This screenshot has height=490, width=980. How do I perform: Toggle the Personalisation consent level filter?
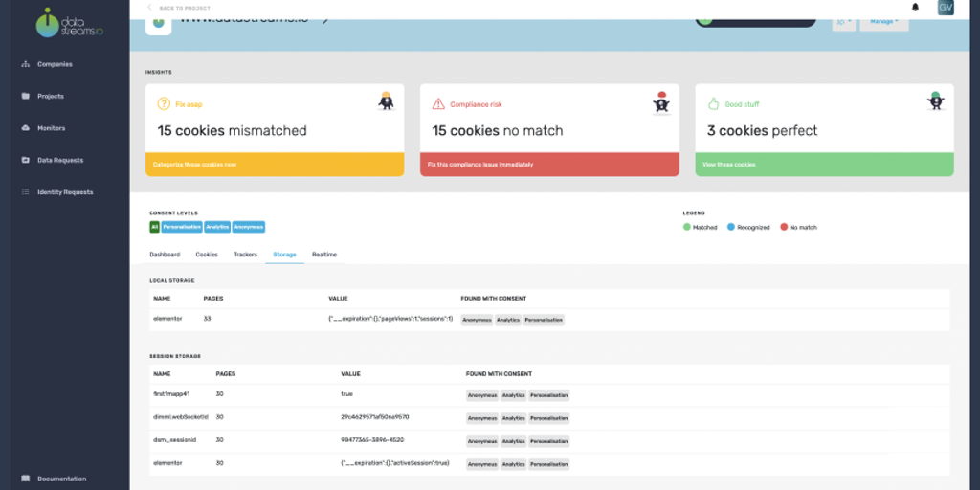click(x=182, y=227)
